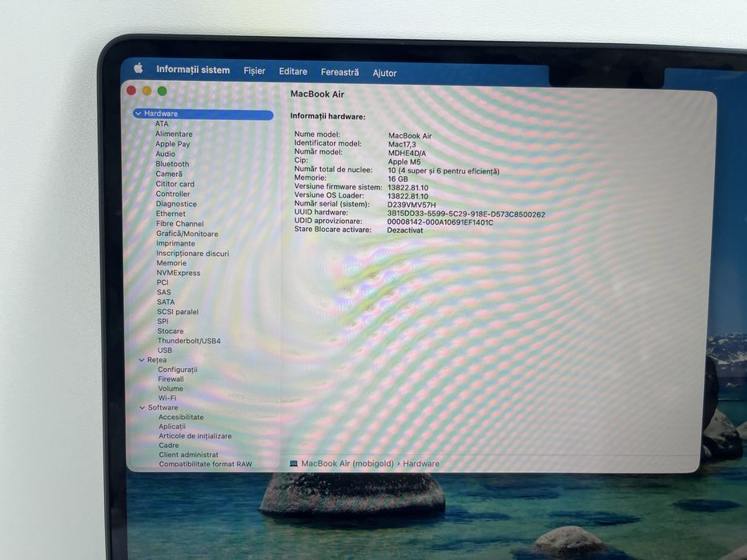The image size is (747, 560).
Task: Collapse the Software section chevron
Action: coord(142,408)
